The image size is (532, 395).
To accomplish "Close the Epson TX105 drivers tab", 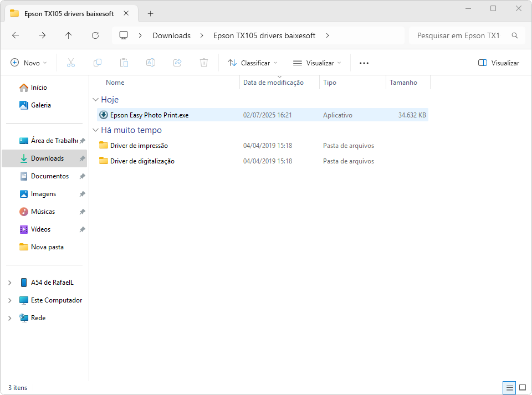I will [x=126, y=13].
